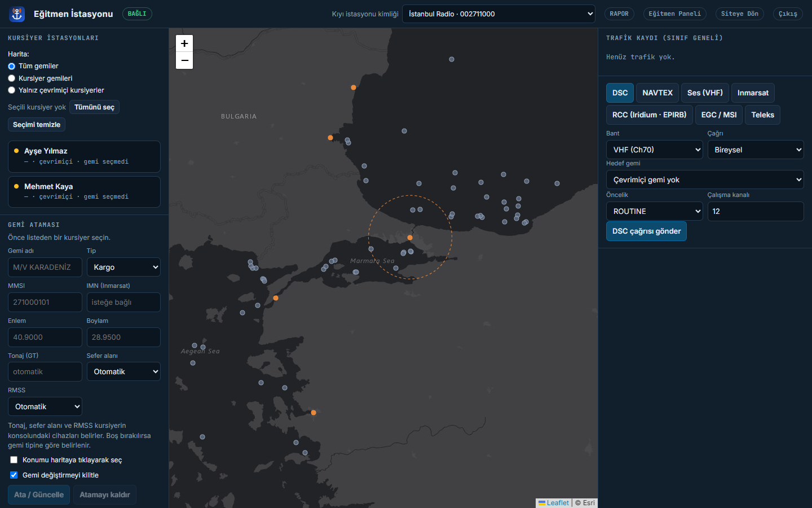This screenshot has width=812, height=508.
Task: Switch to the DSC tab
Action: 620,93
